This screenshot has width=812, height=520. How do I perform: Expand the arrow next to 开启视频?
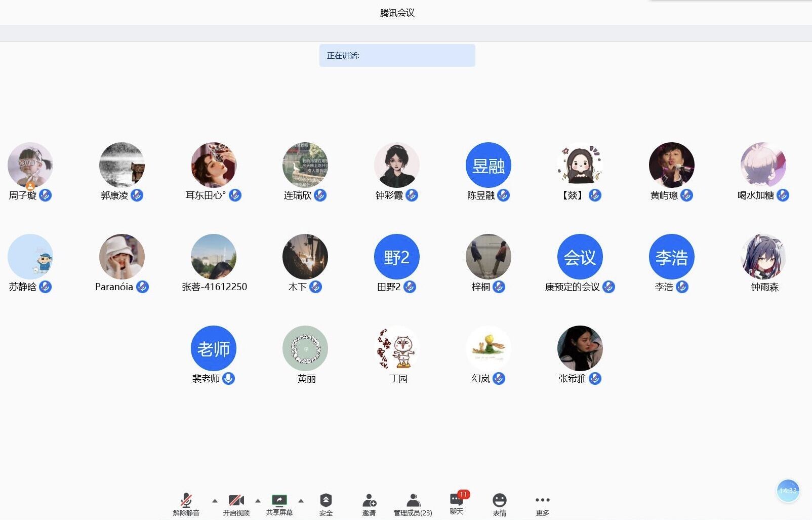(x=258, y=501)
